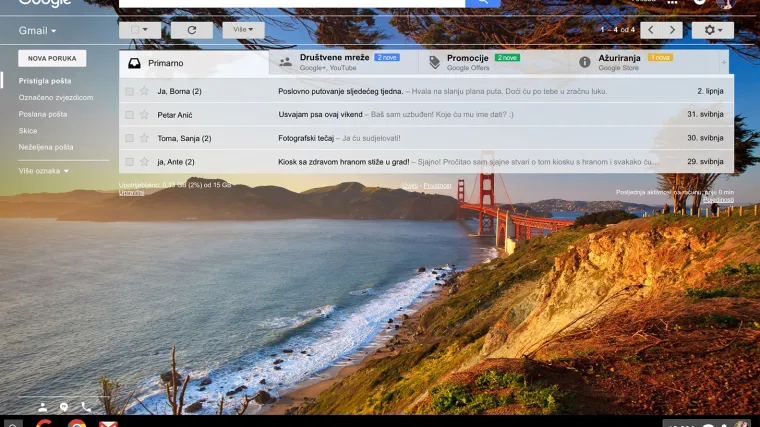Star the Ja, Borna conversation
Viewport: 760px width, 427px height.
point(144,91)
